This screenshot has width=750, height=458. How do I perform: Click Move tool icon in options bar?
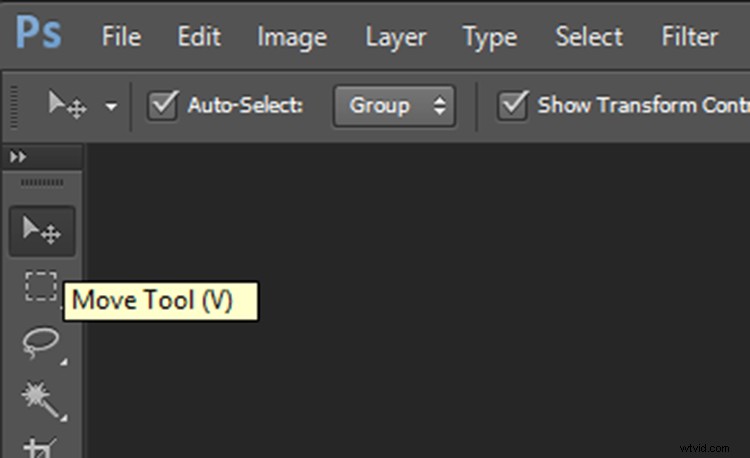pyautogui.click(x=68, y=106)
